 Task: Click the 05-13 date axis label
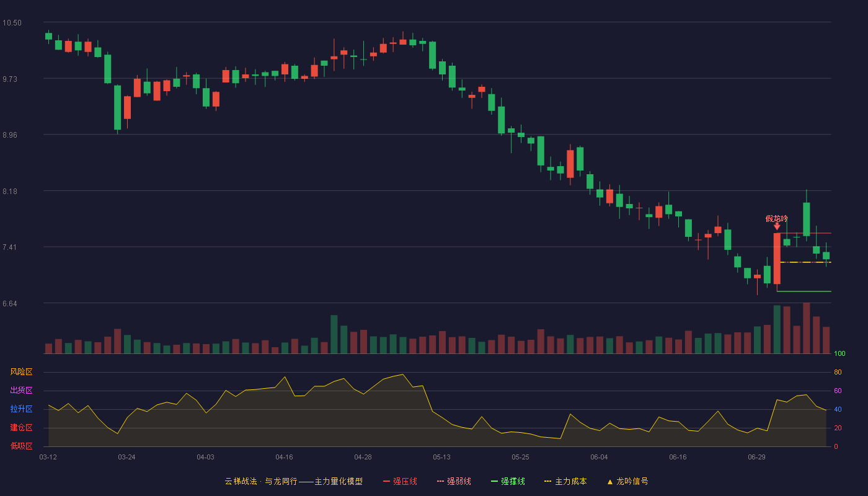[442, 457]
